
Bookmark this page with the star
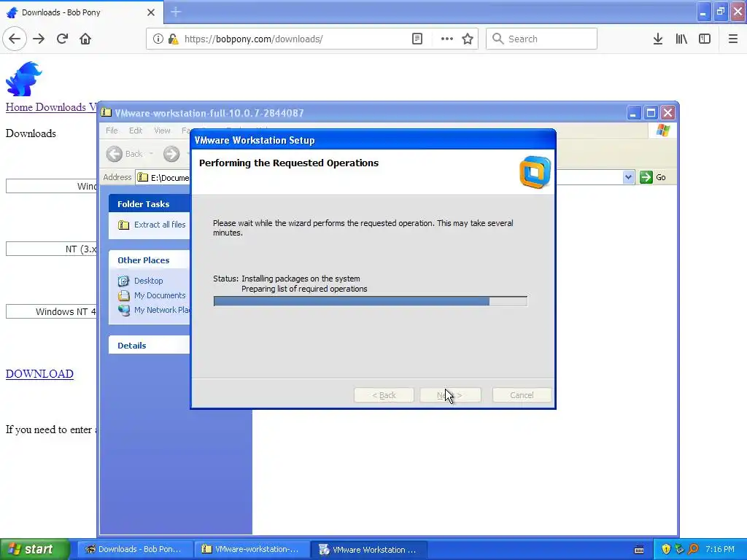[x=468, y=39]
